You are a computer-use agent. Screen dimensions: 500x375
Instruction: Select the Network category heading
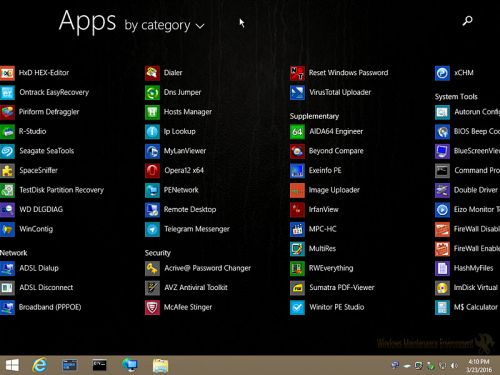[14, 253]
